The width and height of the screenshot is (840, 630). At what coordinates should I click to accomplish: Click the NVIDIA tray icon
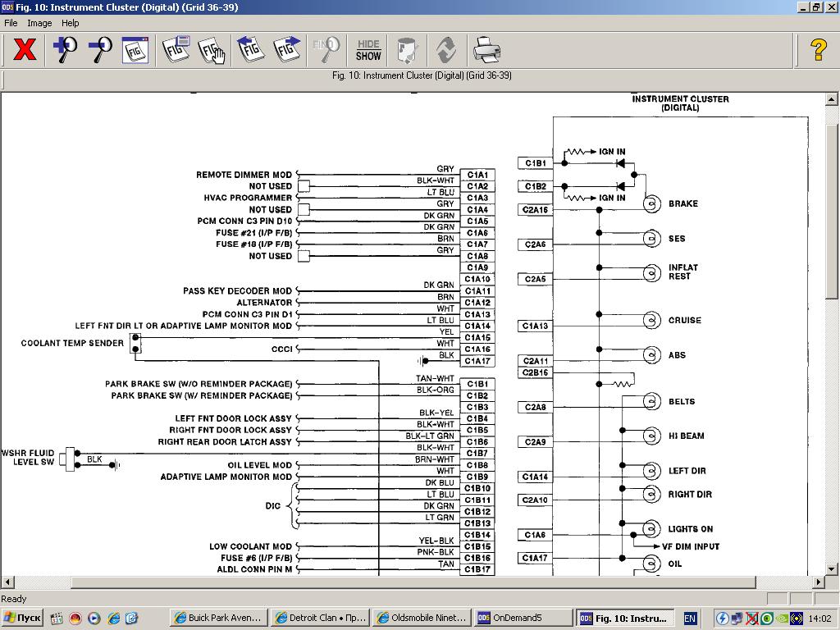[782, 619]
